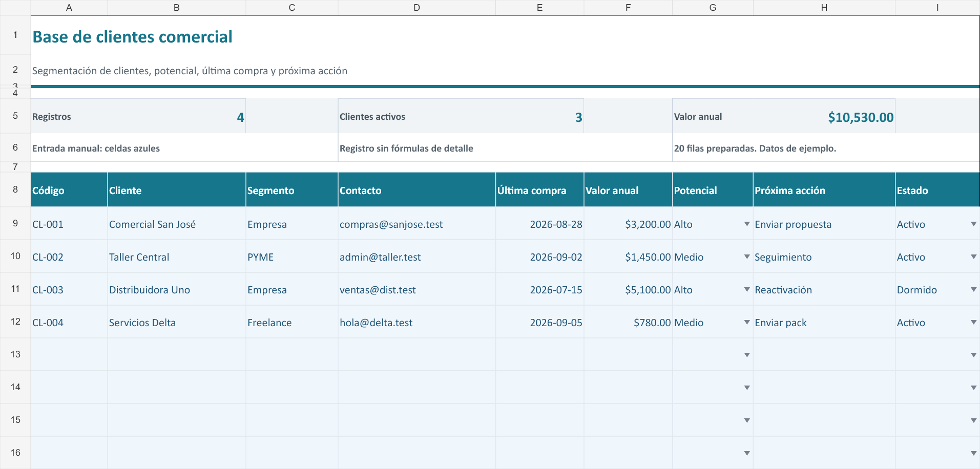Select cell 'Taller Central'
The width and height of the screenshot is (980, 469).
click(177, 257)
